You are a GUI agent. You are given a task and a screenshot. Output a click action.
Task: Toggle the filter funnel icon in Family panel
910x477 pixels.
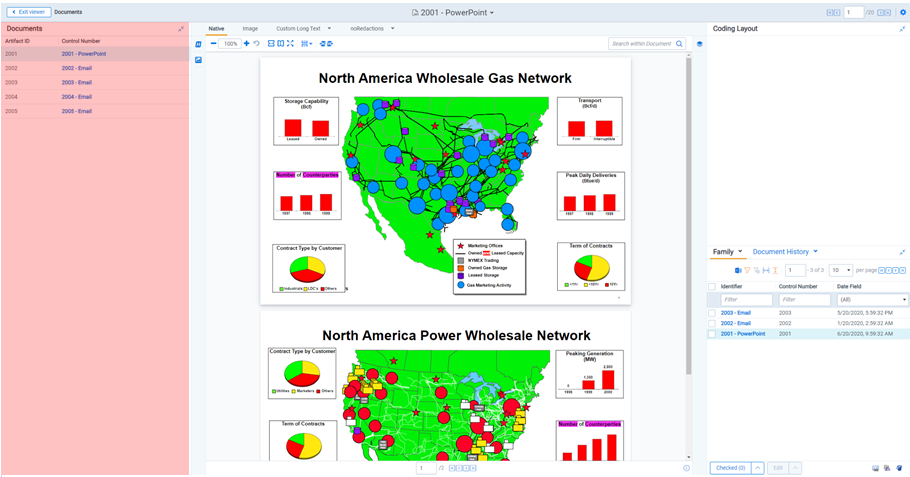tap(748, 270)
